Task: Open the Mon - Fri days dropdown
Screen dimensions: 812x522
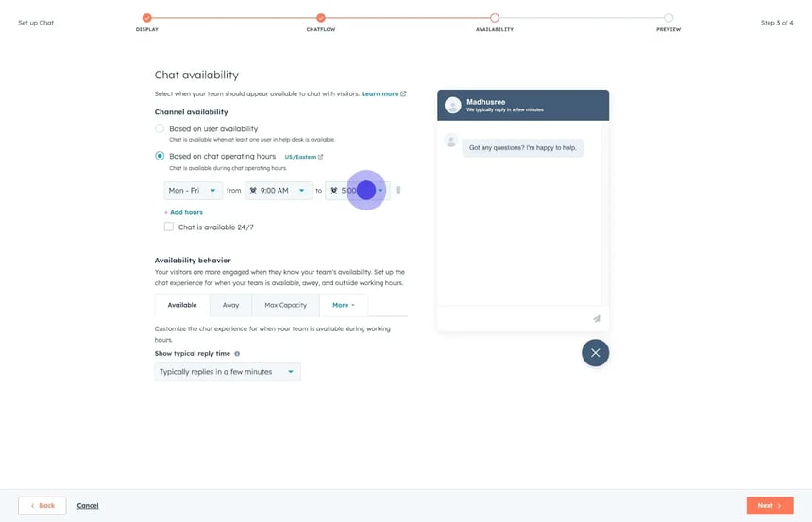Action: pyautogui.click(x=193, y=191)
